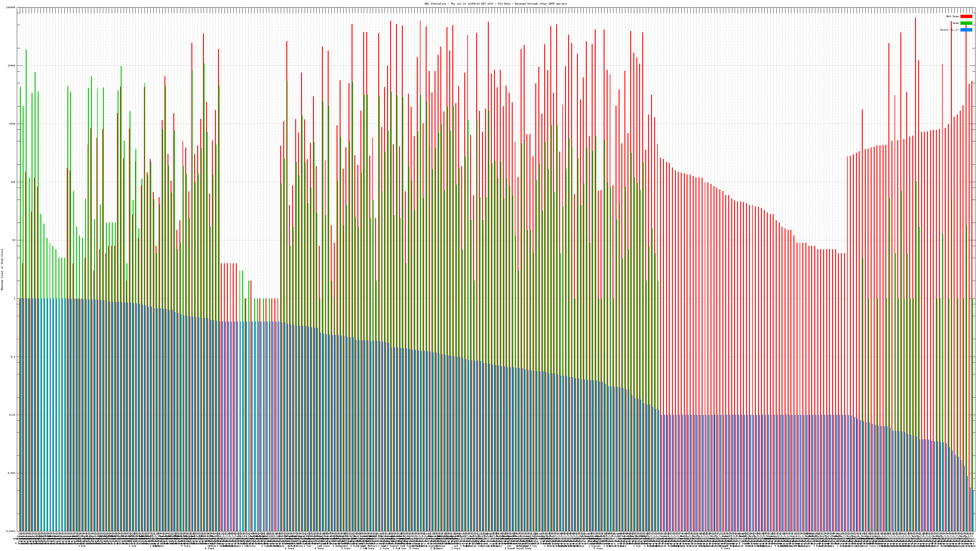This screenshot has height=551, width=980.
Task: Click the 100 y-axis tick label
Action: click(x=13, y=182)
